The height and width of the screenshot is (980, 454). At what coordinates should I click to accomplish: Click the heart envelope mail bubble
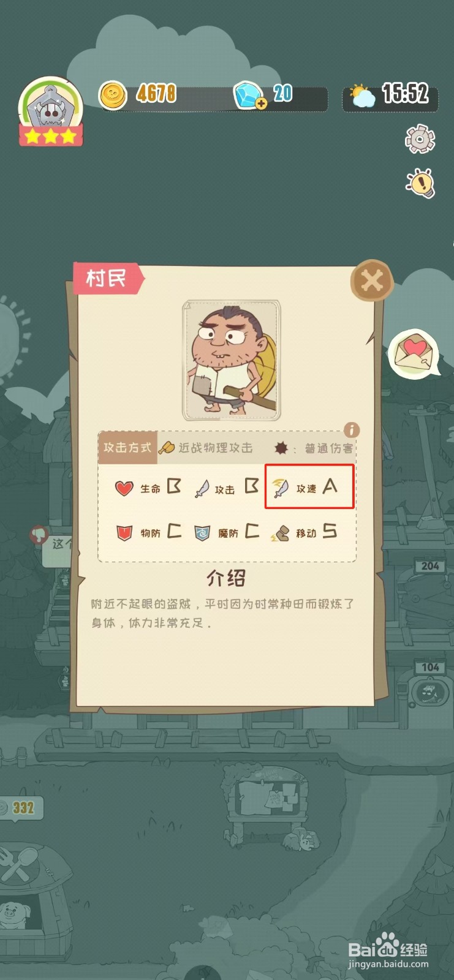pos(414,353)
